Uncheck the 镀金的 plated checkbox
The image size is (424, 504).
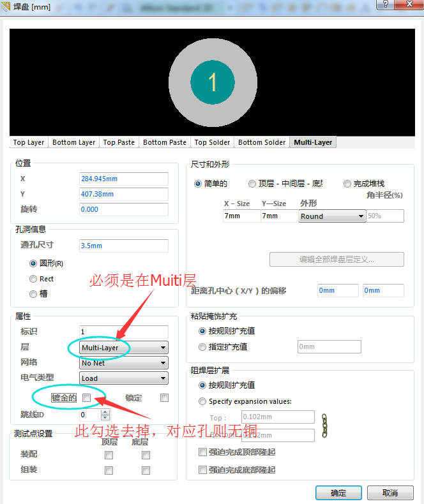(86, 397)
